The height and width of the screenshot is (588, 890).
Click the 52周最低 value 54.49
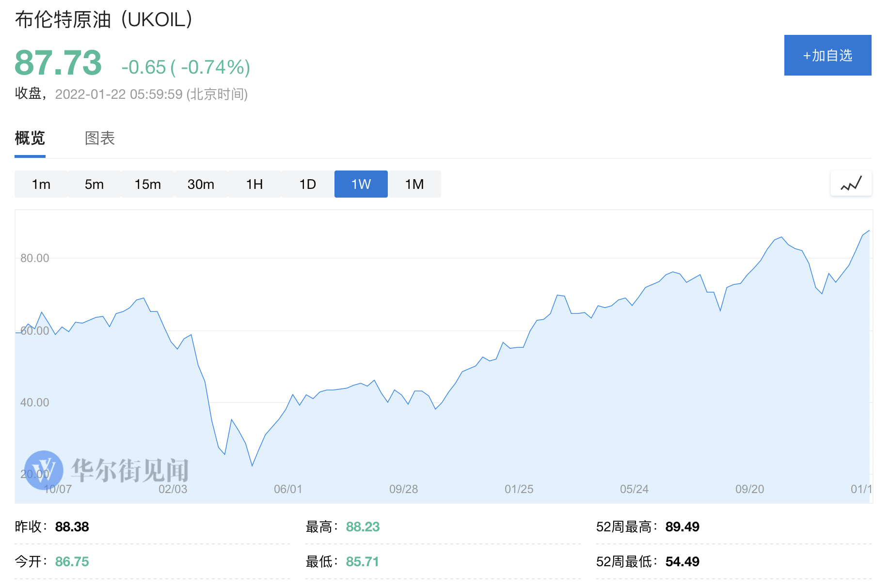[x=683, y=561]
